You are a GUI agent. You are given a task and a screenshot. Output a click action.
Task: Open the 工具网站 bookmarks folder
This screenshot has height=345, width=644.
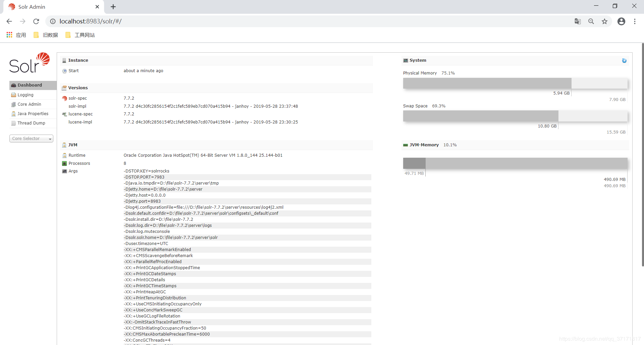(x=80, y=35)
